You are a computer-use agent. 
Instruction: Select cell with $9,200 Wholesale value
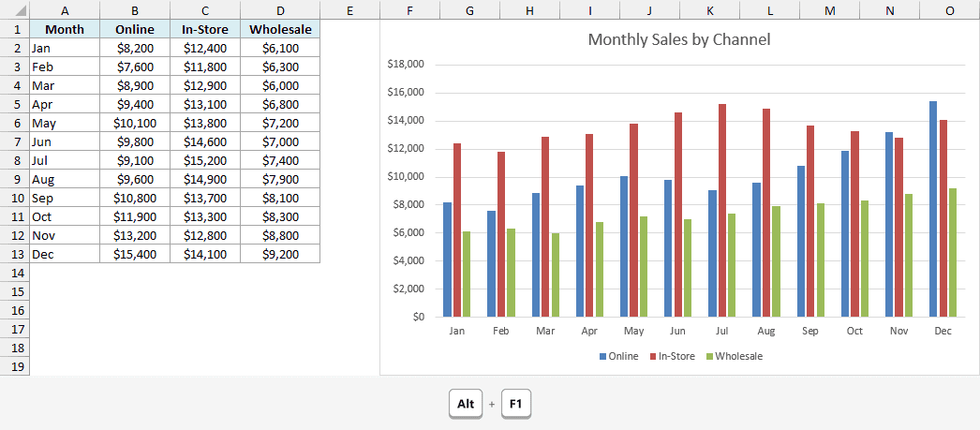click(x=280, y=254)
